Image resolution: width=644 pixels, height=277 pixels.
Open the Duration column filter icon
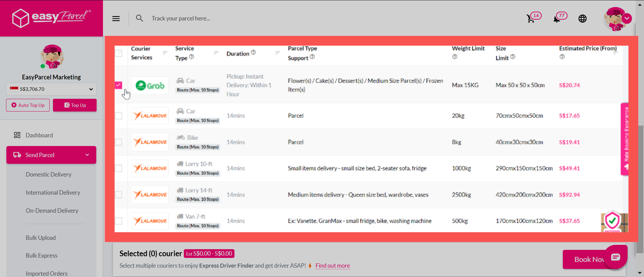click(x=278, y=53)
